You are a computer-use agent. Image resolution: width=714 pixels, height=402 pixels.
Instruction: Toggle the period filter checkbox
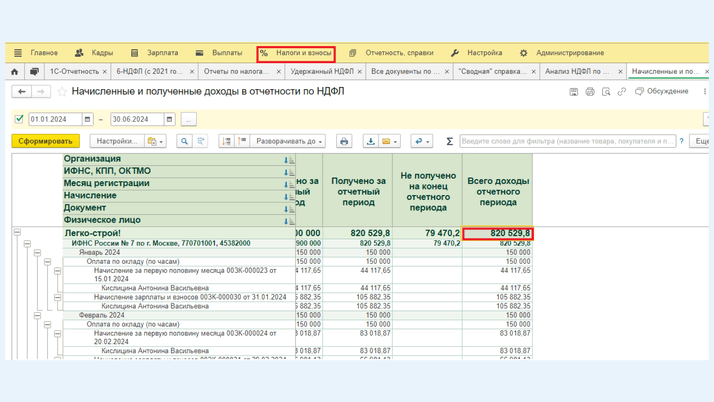point(19,119)
